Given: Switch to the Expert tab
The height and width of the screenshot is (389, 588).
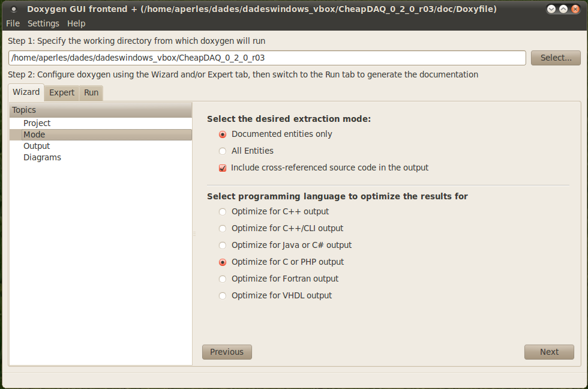Looking at the screenshot, I should coord(61,92).
